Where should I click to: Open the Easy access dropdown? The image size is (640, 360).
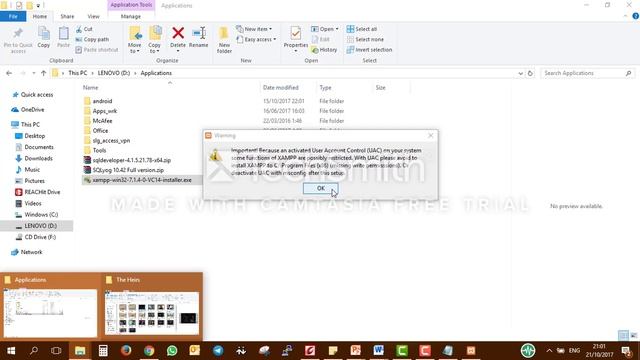[x=256, y=39]
